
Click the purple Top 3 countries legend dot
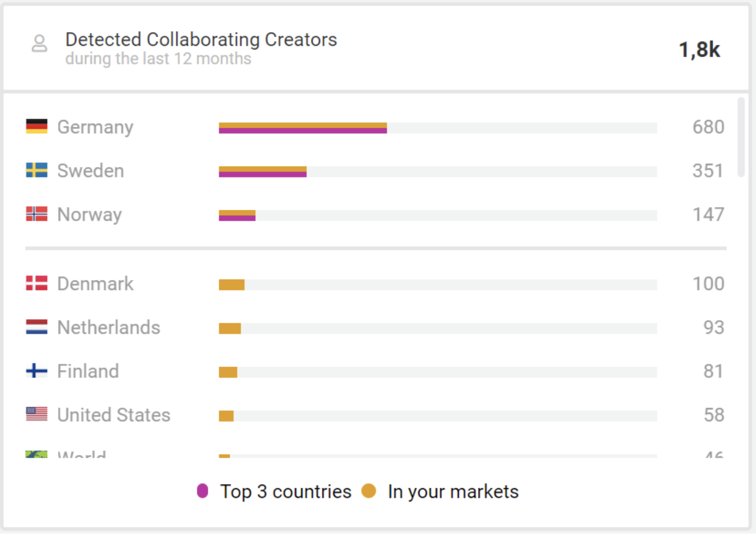coord(202,491)
